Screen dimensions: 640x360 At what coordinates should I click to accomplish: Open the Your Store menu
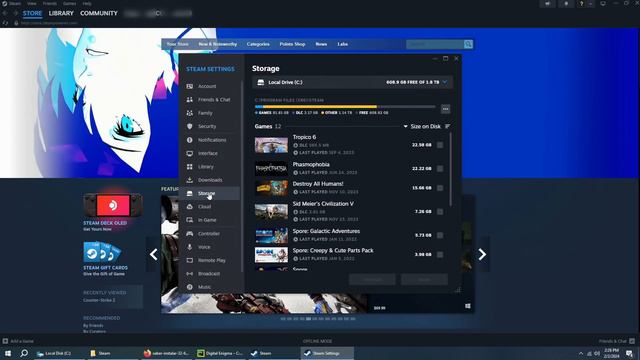tap(178, 44)
